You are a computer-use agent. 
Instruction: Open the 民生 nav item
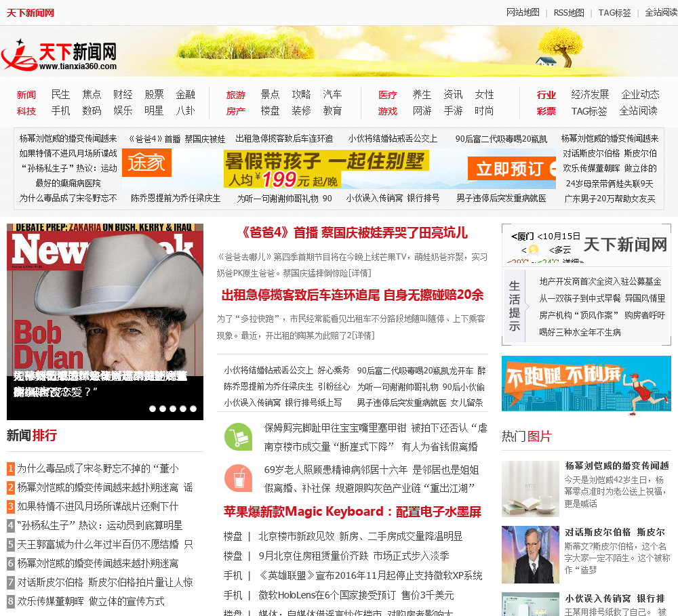(60, 94)
